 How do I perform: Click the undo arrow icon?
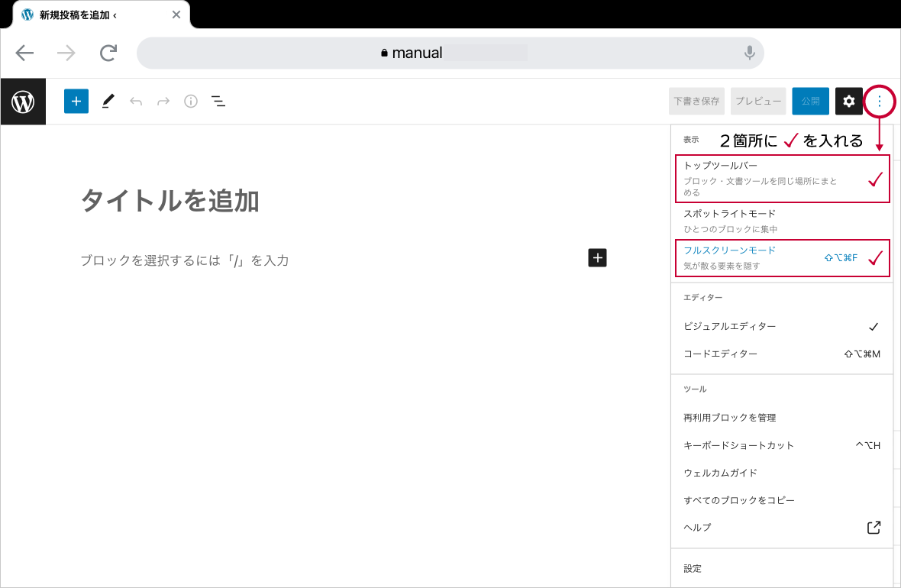coord(136,101)
